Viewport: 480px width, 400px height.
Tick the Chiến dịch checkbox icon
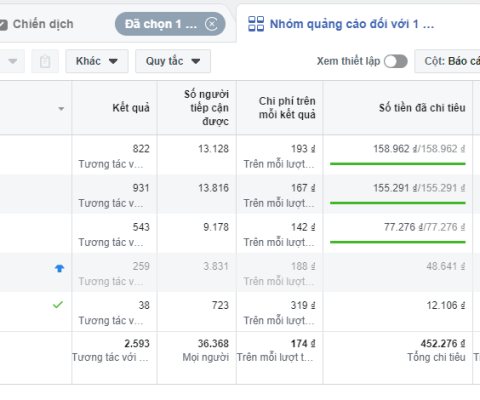pos(3,25)
